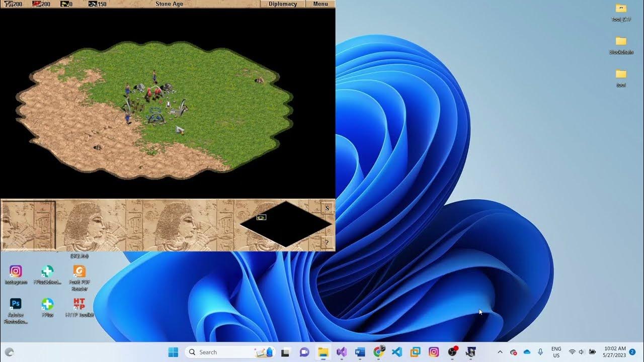Open File Explorer from taskbar
This screenshot has width=644, height=362.
pyautogui.click(x=323, y=352)
